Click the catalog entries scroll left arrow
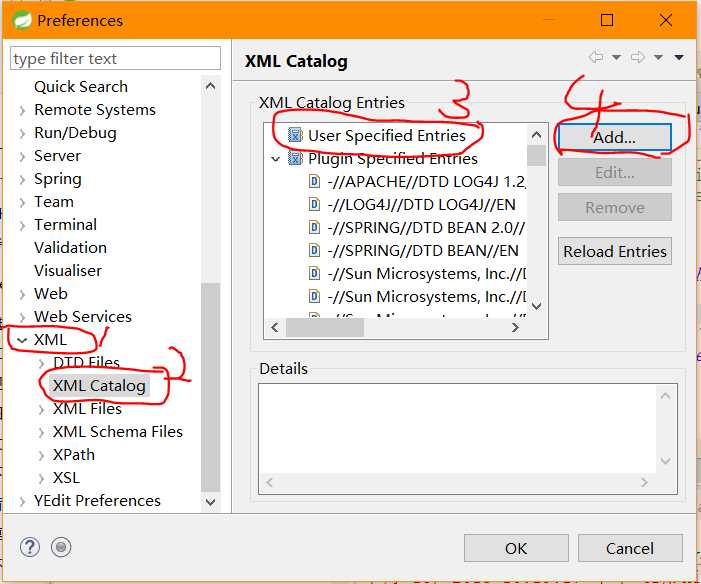701x584 pixels. click(274, 327)
